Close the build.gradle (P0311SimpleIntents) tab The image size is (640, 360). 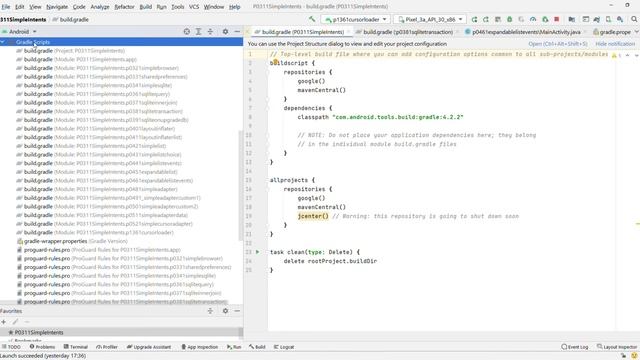click(349, 32)
